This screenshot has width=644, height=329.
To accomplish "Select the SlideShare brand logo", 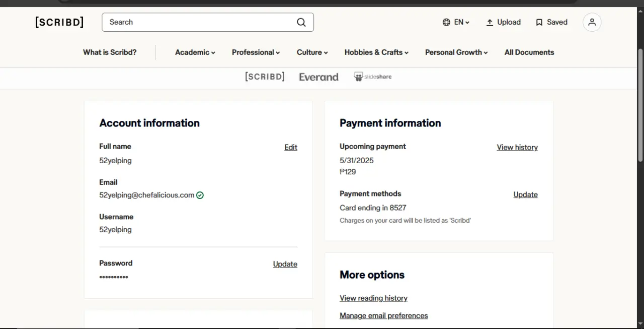I will [x=373, y=77].
